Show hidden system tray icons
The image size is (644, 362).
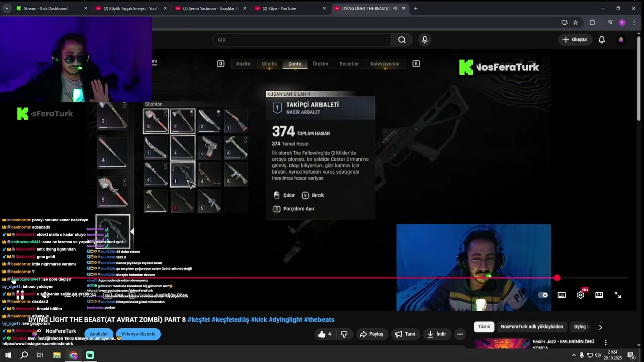pyautogui.click(x=573, y=355)
